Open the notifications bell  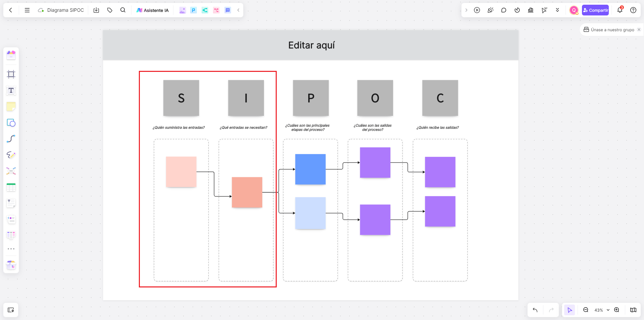pyautogui.click(x=620, y=10)
